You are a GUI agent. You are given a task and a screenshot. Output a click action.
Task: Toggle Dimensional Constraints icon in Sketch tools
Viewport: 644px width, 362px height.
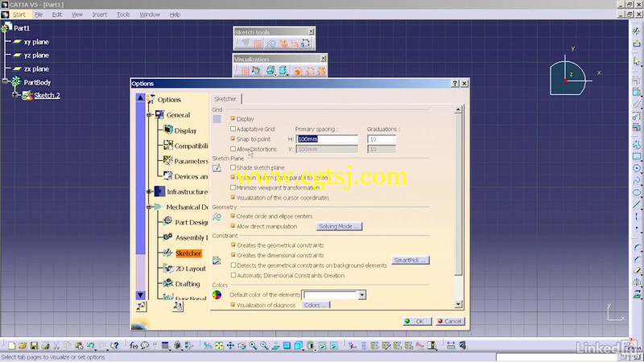pyautogui.click(x=295, y=43)
